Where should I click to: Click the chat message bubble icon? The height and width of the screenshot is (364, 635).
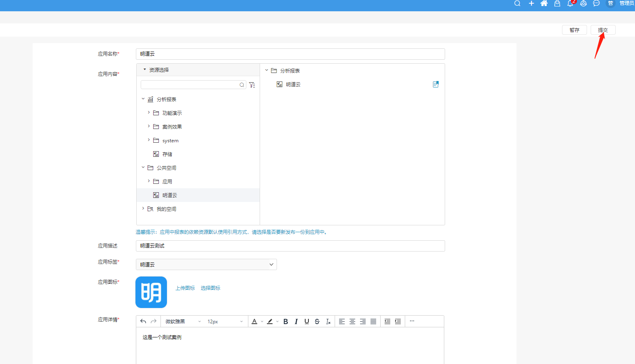596,4
